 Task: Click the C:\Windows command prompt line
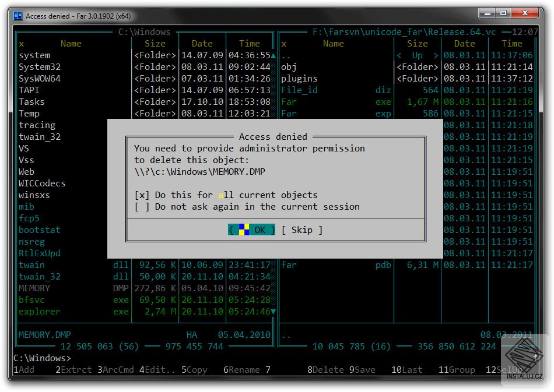(42, 358)
